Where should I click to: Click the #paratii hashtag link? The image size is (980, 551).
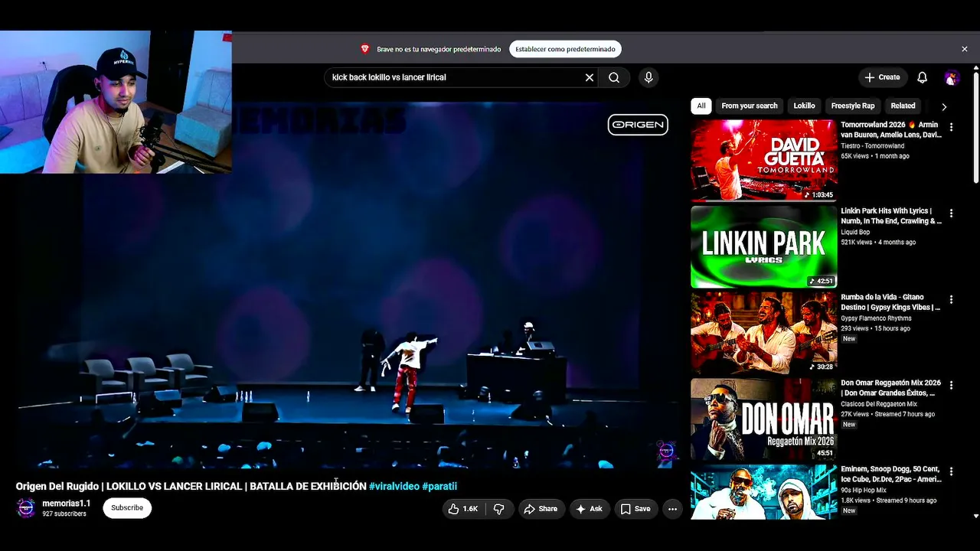(x=439, y=487)
